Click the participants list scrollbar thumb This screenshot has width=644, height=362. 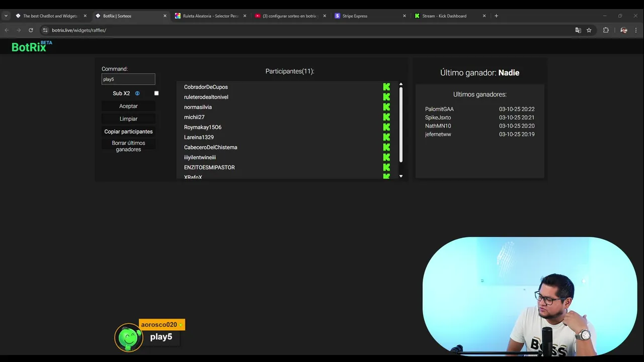click(x=401, y=125)
